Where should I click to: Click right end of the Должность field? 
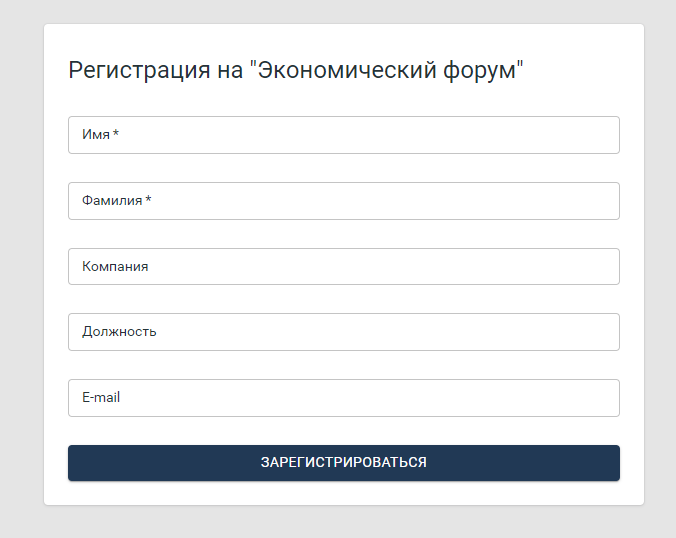pos(600,332)
